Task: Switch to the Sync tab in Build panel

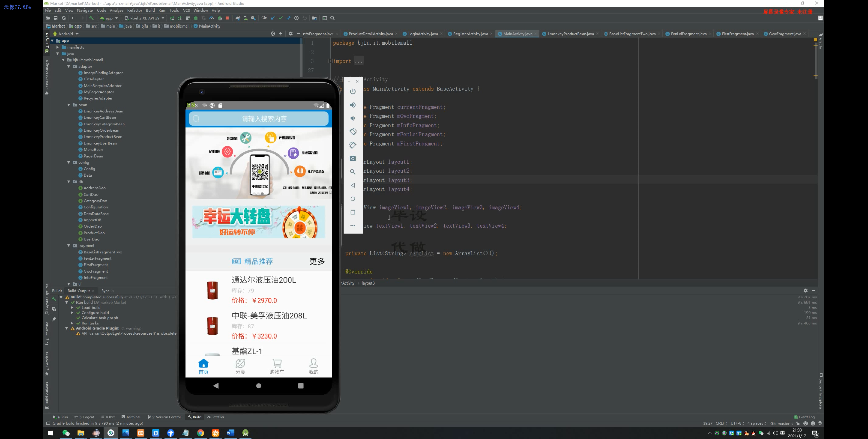Action: (105, 291)
